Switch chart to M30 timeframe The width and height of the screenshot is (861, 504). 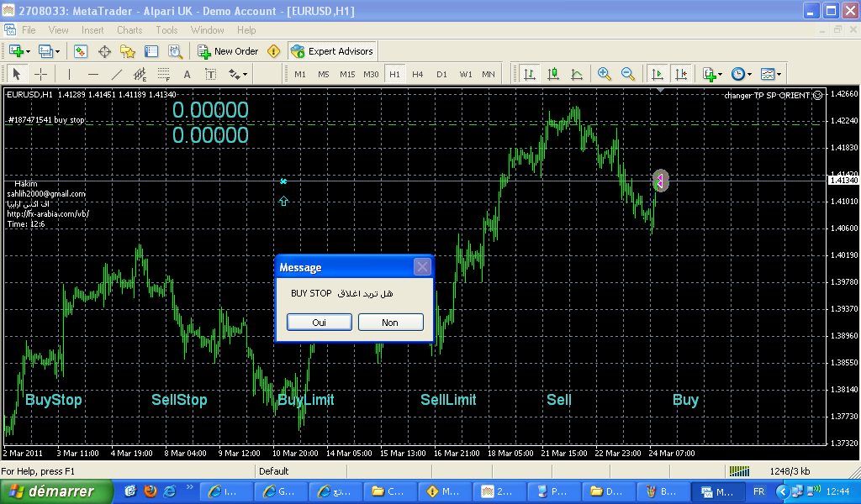pos(371,74)
